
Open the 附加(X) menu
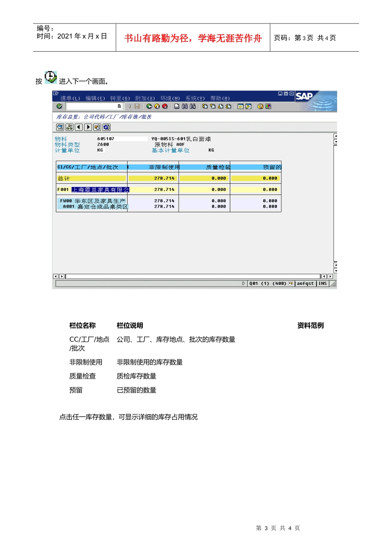(145, 98)
